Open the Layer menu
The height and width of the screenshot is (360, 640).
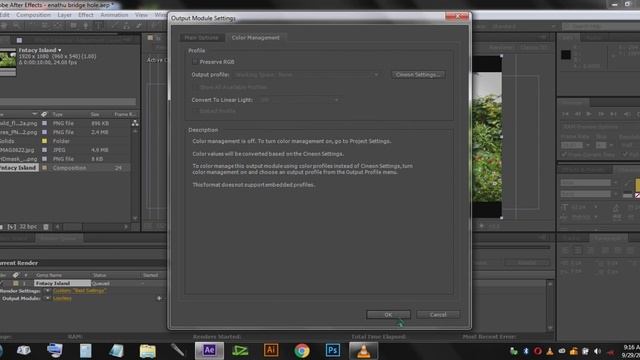tap(64, 15)
